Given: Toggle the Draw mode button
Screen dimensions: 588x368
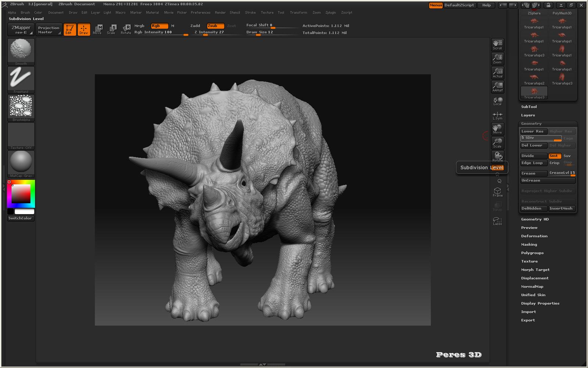Looking at the screenshot, I should [84, 29].
